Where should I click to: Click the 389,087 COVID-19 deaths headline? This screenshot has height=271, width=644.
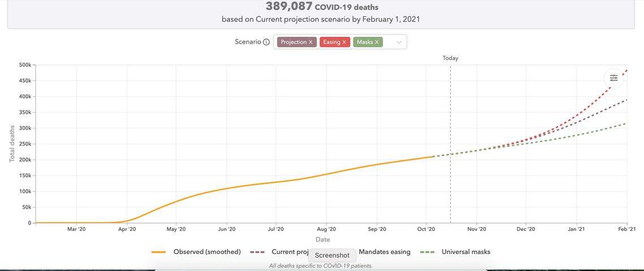point(322,7)
